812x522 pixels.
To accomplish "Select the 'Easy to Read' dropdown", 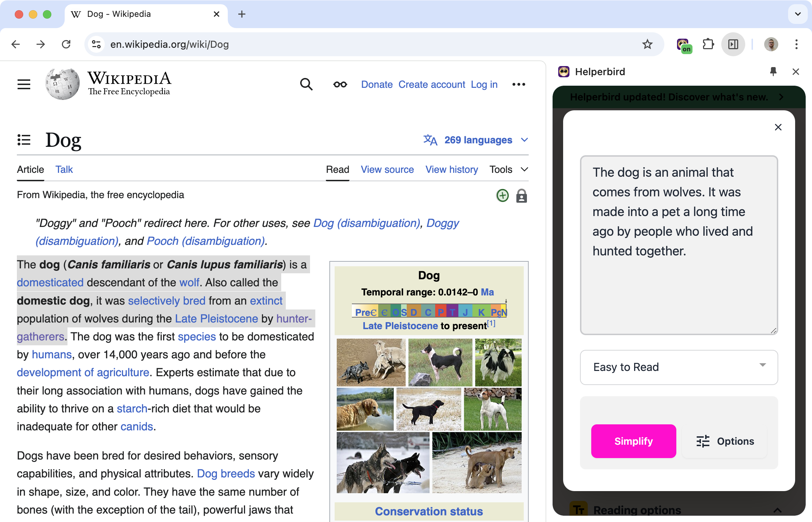I will coord(679,366).
